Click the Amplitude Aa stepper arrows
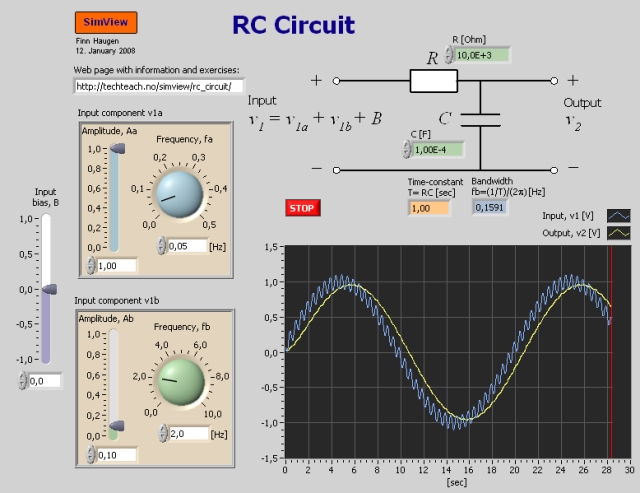This screenshot has width=640, height=493. pyautogui.click(x=91, y=265)
